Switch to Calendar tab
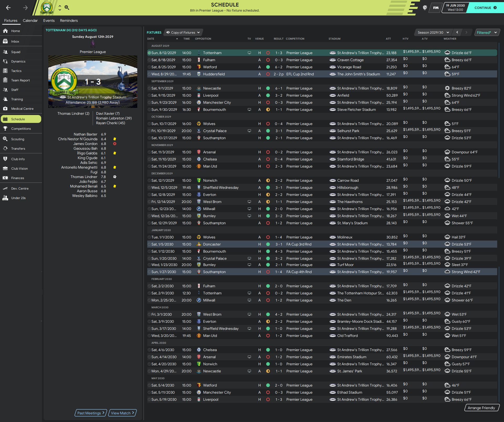Screen dimensions: 504x422 click(30, 20)
